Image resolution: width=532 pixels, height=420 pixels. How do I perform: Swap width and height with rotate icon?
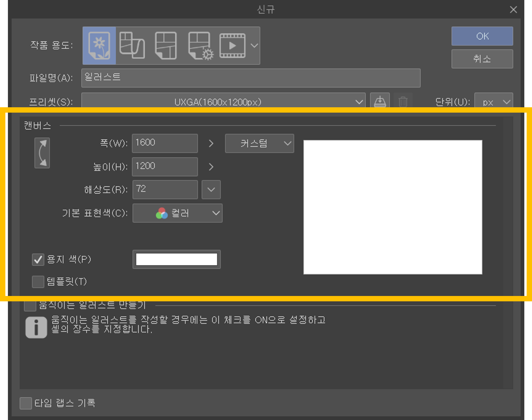(42, 153)
